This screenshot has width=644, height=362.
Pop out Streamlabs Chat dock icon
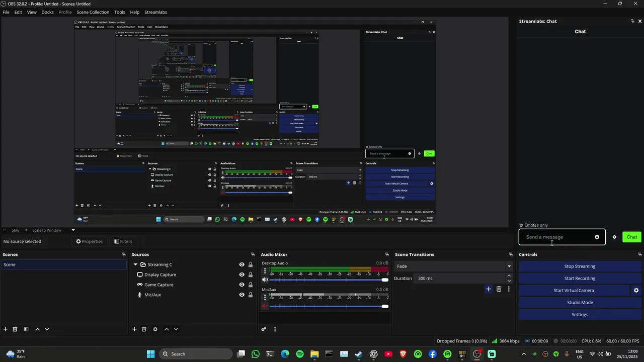click(x=632, y=21)
